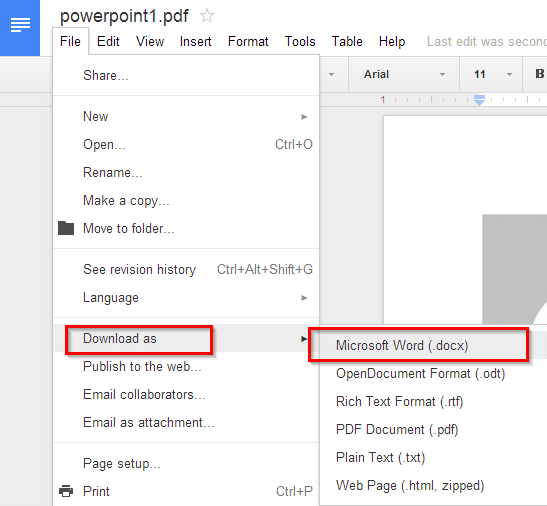Choose Email collaborators...
Image resolution: width=547 pixels, height=506 pixels.
pos(186,395)
